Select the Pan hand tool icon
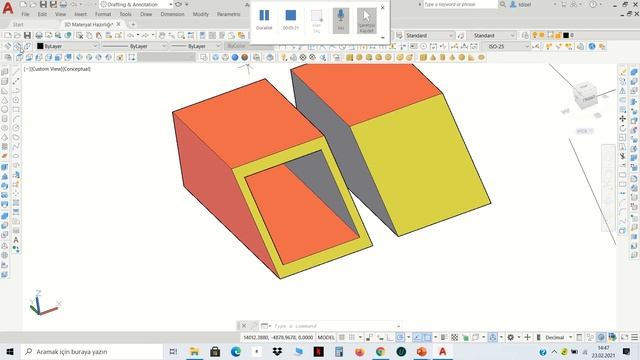This screenshot has width=640, height=360. click(162, 36)
